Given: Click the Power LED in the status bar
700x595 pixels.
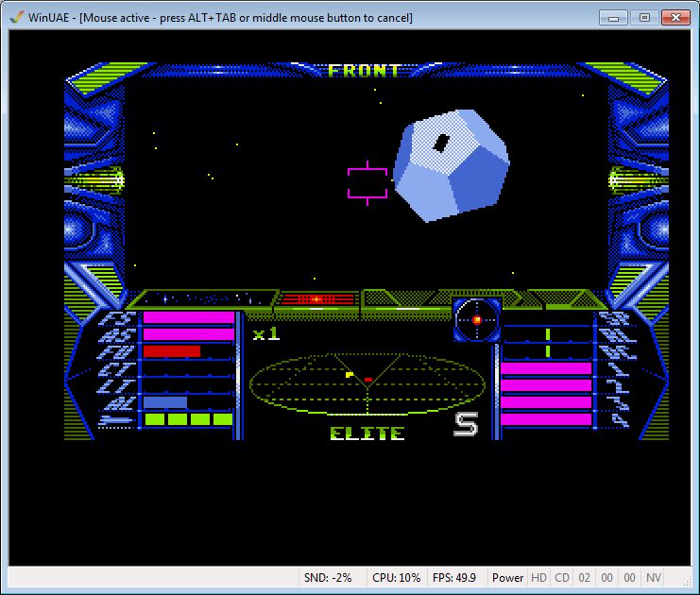Looking at the screenshot, I should [x=507, y=578].
